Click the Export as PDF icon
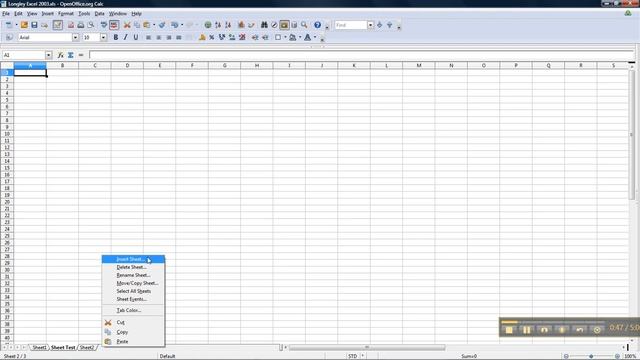640x360 pixels. point(71,25)
